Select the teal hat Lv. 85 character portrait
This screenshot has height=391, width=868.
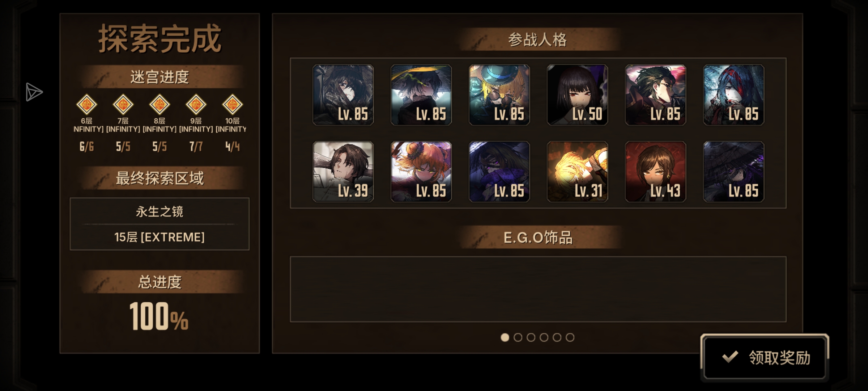coord(499,95)
